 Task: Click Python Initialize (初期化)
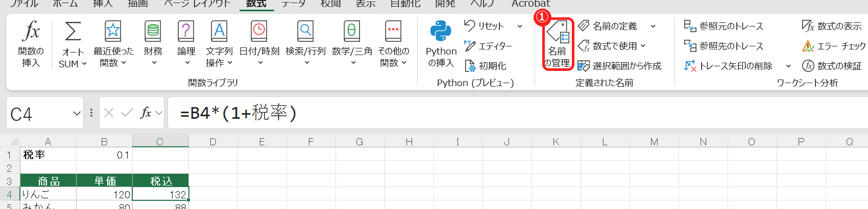point(486,66)
